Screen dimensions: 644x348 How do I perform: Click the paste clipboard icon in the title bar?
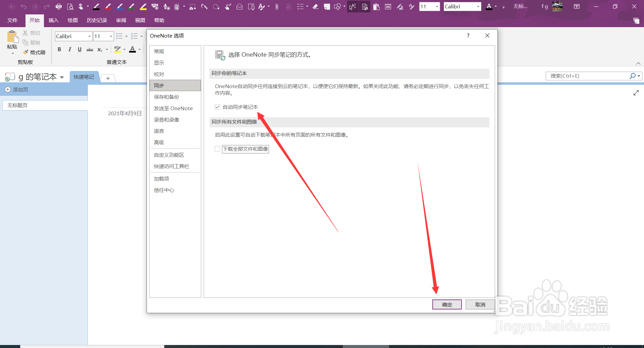click(376, 6)
